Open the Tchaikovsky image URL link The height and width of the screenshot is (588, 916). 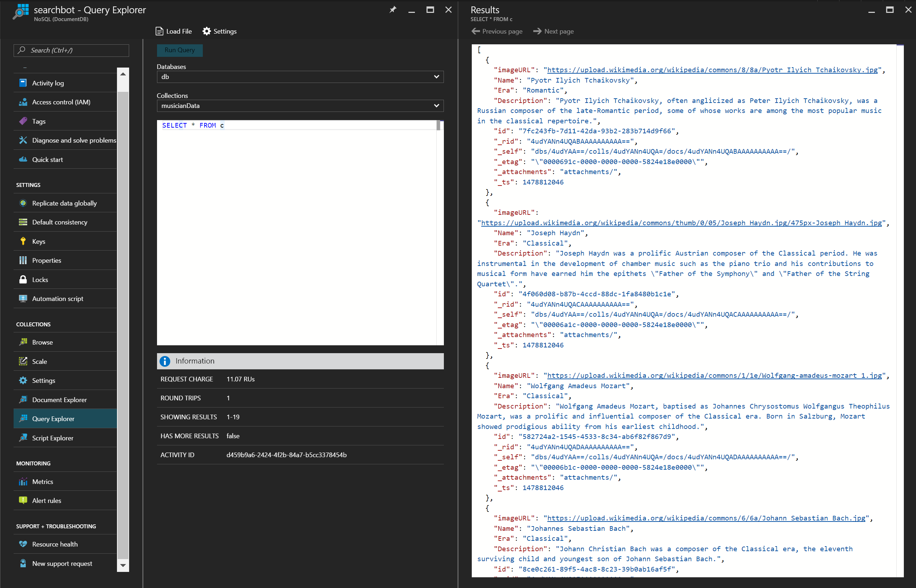(712, 70)
